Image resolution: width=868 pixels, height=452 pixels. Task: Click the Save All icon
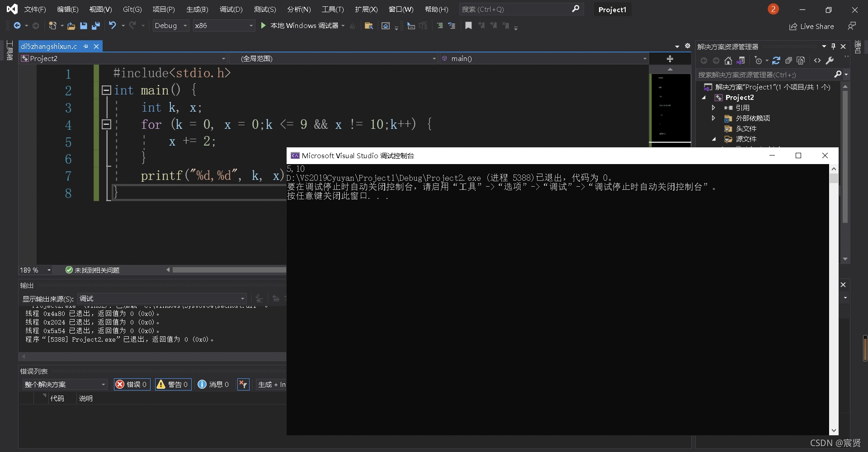(95, 26)
